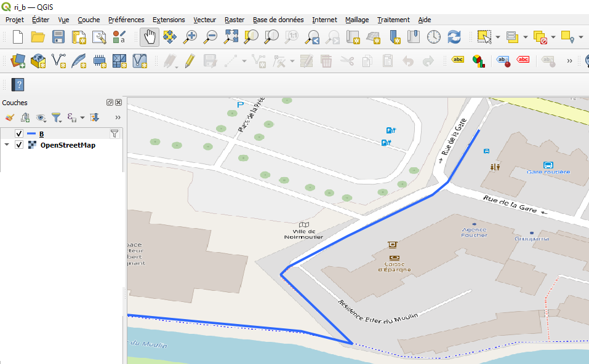Uncheck the B layer visibility
This screenshot has height=364, width=589.
(x=18, y=133)
